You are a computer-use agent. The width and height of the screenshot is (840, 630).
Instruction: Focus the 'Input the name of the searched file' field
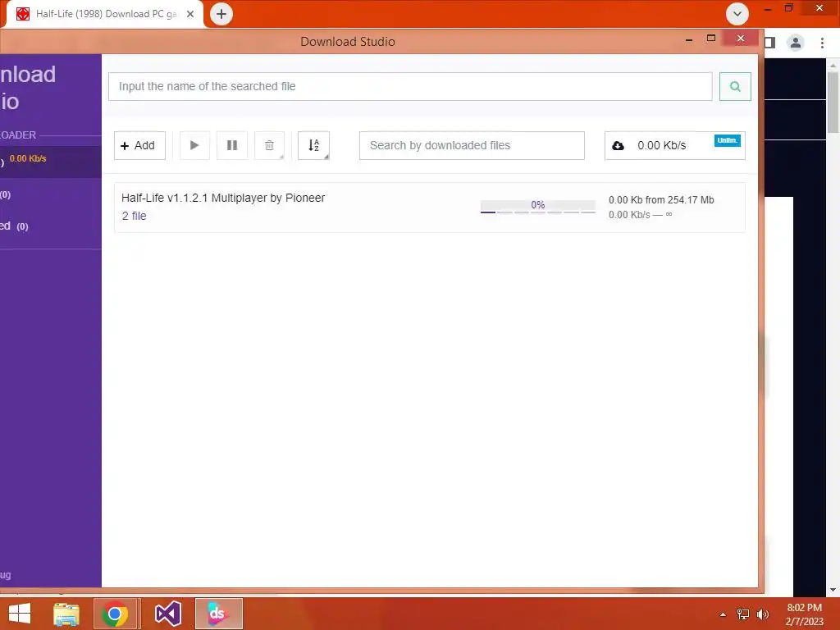point(410,86)
